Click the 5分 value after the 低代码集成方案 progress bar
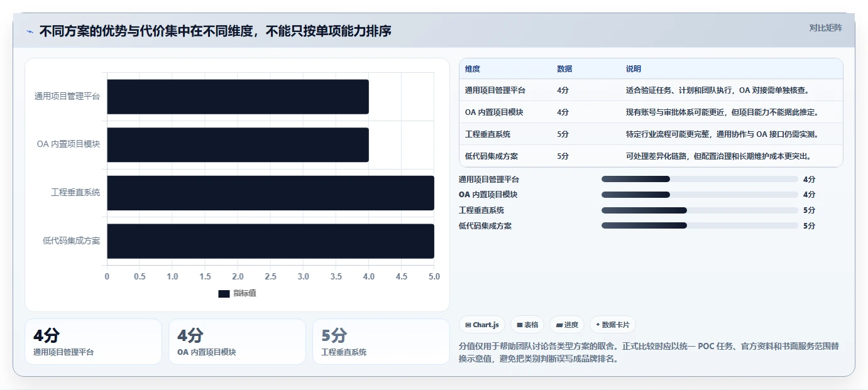This screenshot has width=868, height=390. [809, 226]
